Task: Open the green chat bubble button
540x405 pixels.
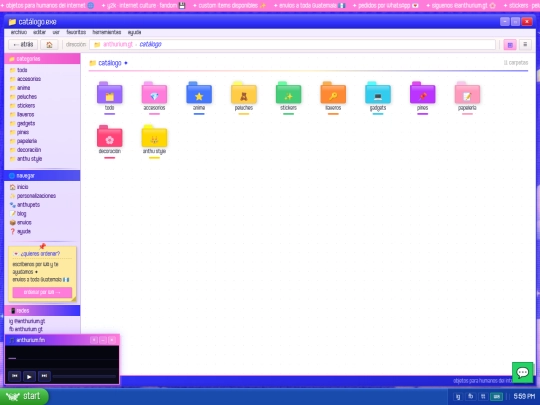Action: coord(522,372)
